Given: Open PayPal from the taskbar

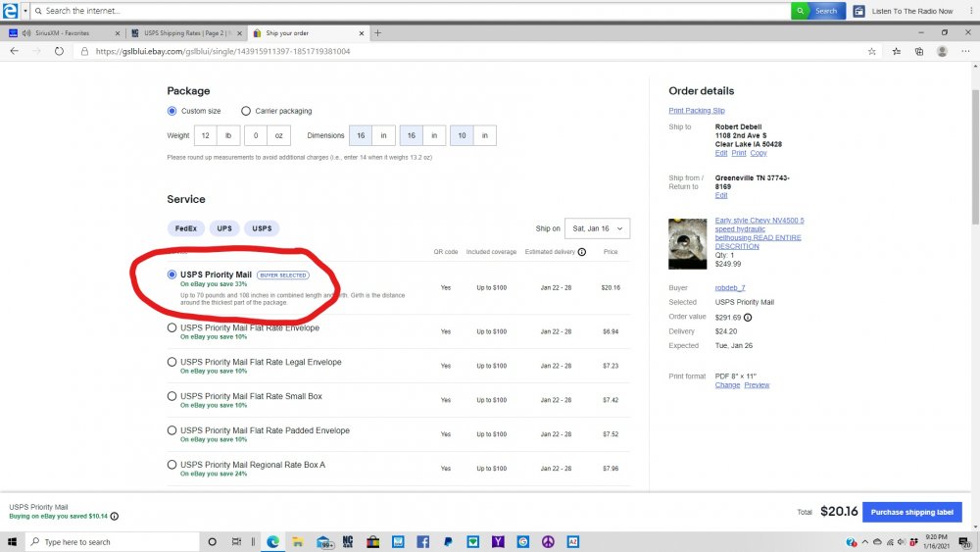Looking at the screenshot, I should [448, 542].
